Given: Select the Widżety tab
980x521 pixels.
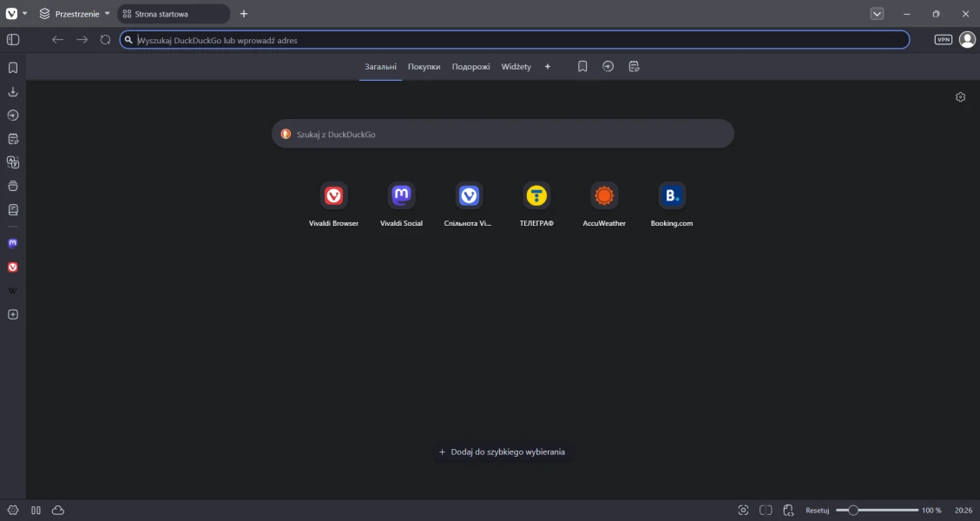Looking at the screenshot, I should 516,67.
